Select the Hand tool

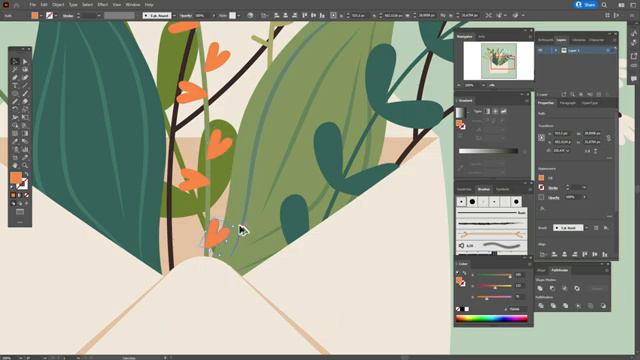(15, 165)
